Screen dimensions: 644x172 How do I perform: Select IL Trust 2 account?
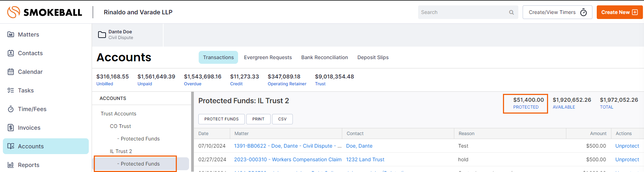click(121, 151)
